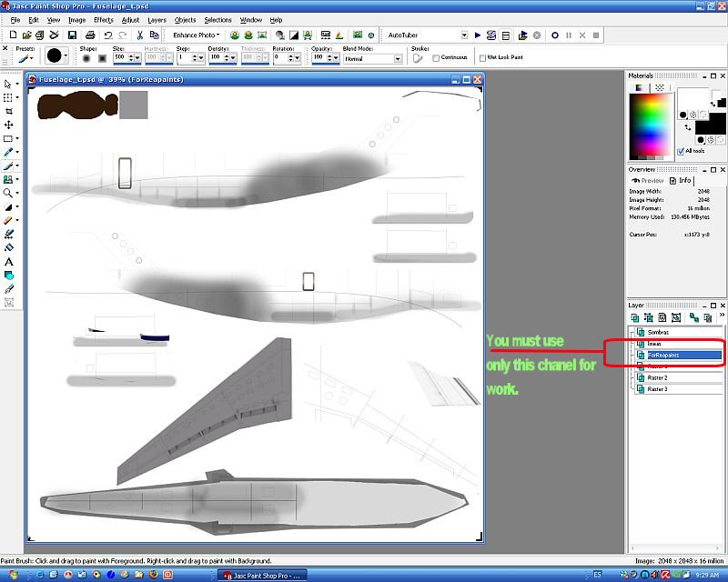Uncheck the All tools checkbox
728x582 pixels.
pyautogui.click(x=682, y=151)
